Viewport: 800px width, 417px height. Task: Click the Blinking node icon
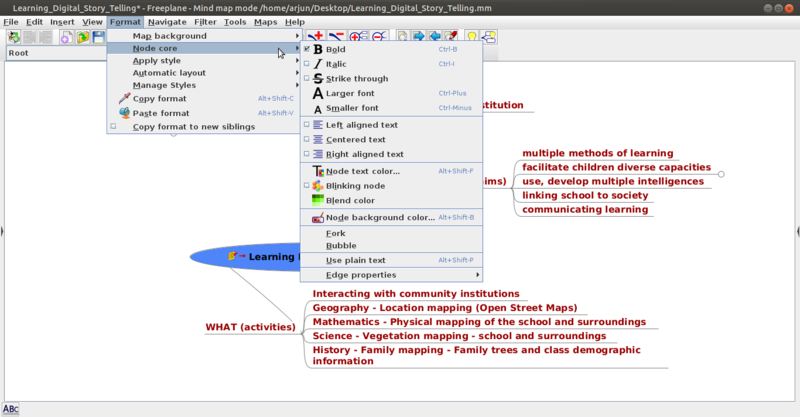[x=318, y=186]
